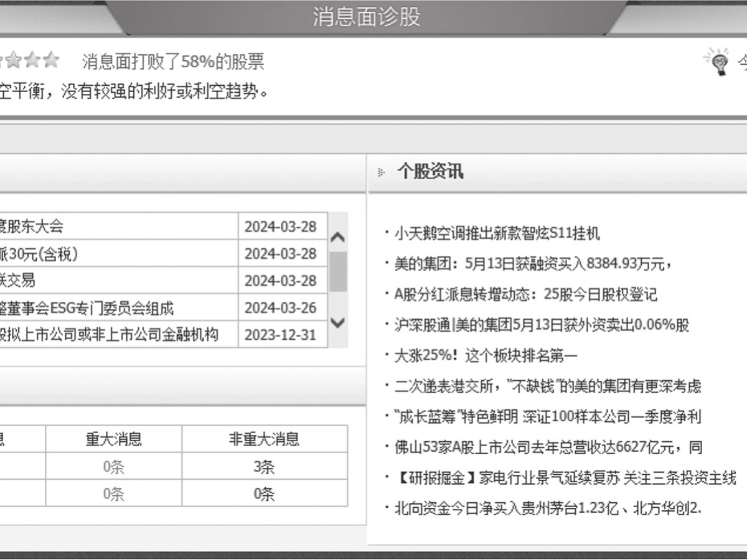This screenshot has width=747, height=560.
Task: Click the 3条 non-major news count
Action: tap(265, 467)
